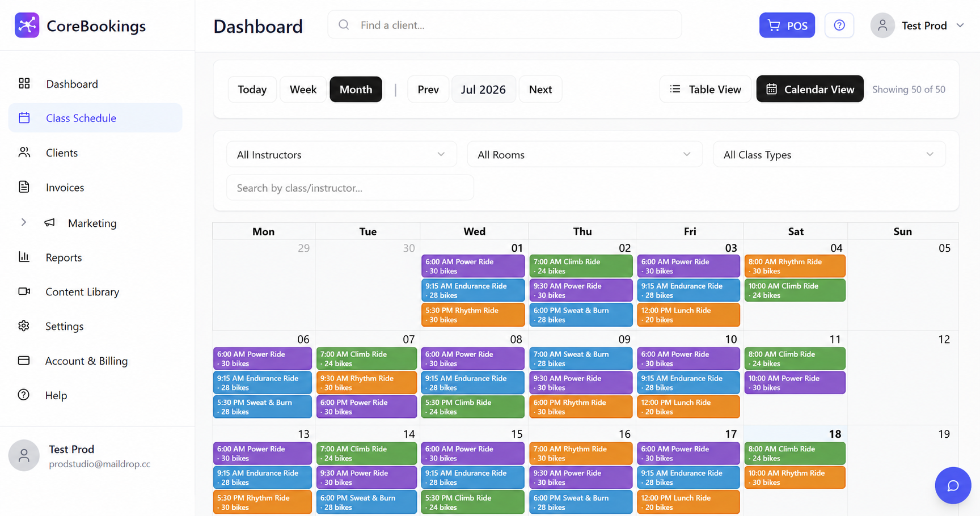
Task: Open 7:00 AM Sweat & Burn on July 09
Action: tap(581, 358)
